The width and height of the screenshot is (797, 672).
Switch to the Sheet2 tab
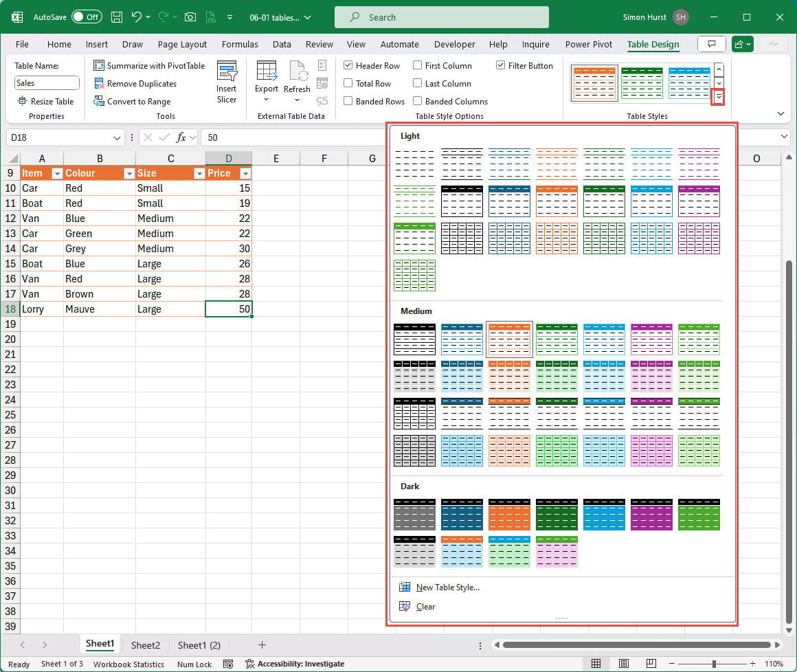click(x=145, y=645)
